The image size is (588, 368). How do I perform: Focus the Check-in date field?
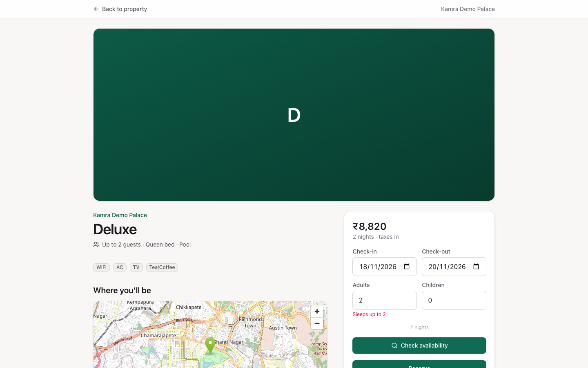pyautogui.click(x=385, y=267)
